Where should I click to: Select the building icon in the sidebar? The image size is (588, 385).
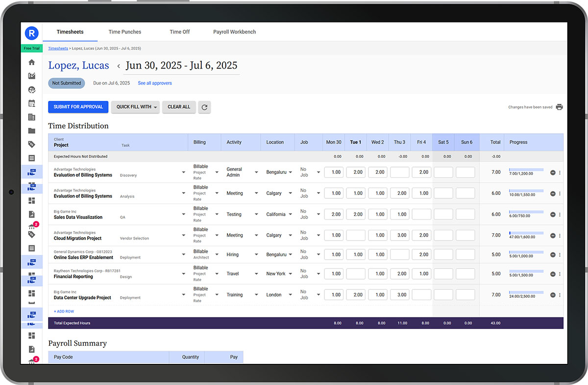[x=31, y=117]
